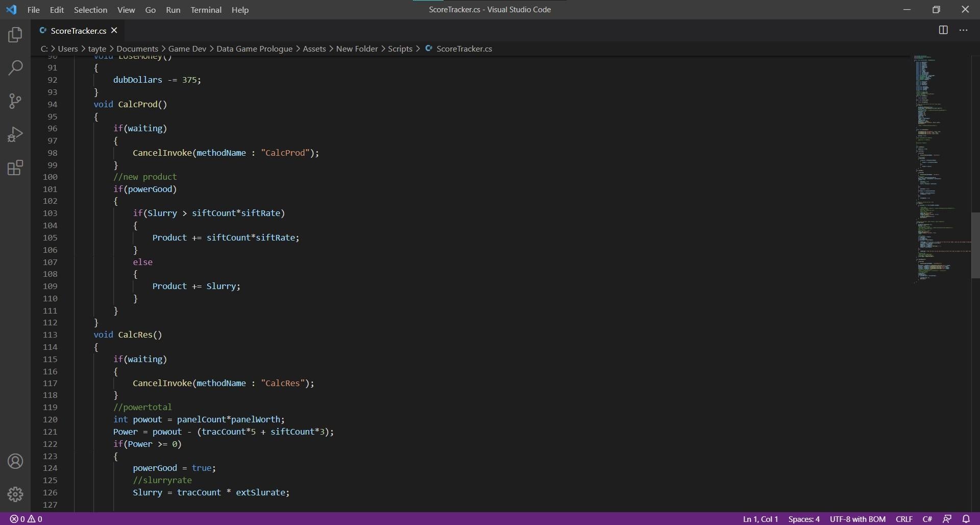Open the Search view in activity bar
Viewport: 980px width, 525px height.
pos(15,67)
